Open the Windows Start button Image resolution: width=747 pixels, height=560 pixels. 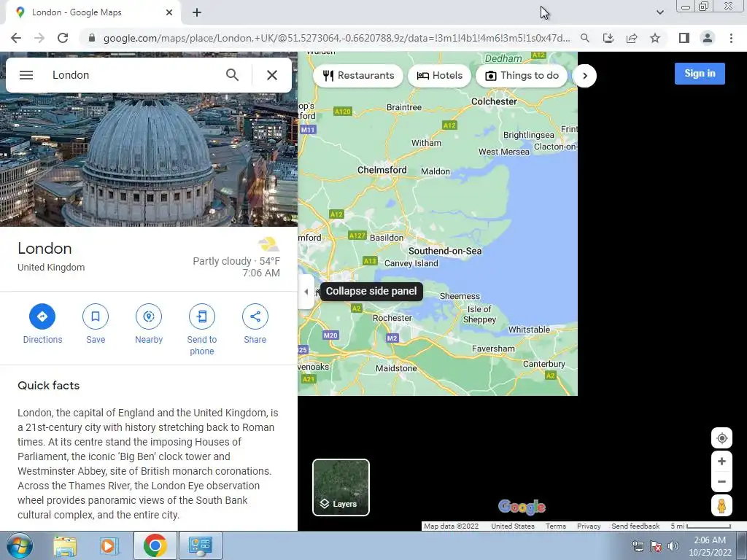20,545
